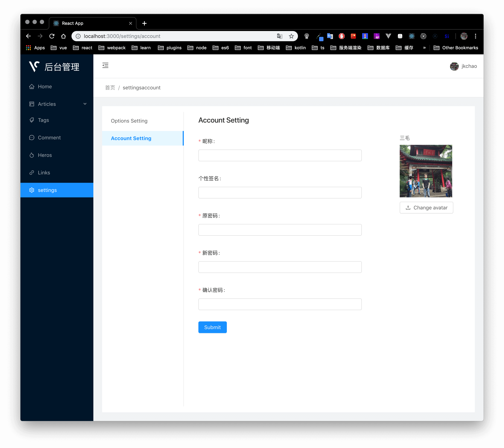The image size is (504, 448).
Task: Click the hamburger menu toggle icon
Action: [105, 66]
